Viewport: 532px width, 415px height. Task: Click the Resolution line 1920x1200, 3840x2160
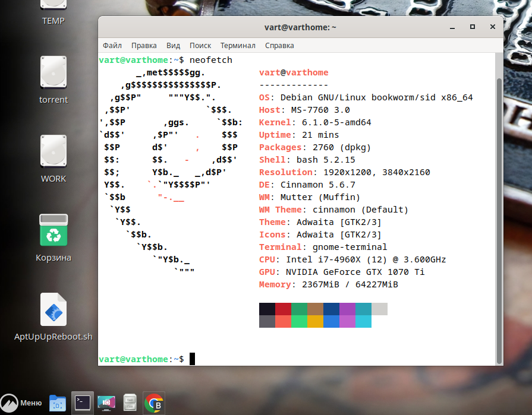point(344,172)
